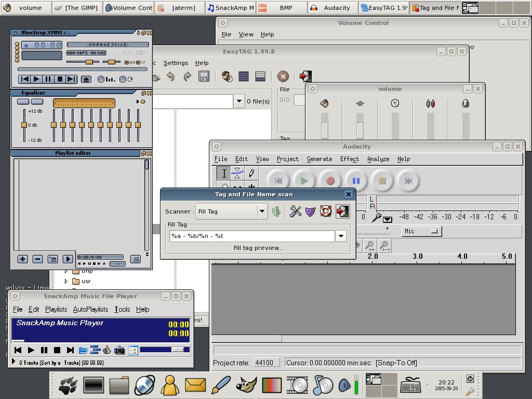Toggle the equalizer On button in XMMS
This screenshot has width=532, height=399.
point(23,101)
